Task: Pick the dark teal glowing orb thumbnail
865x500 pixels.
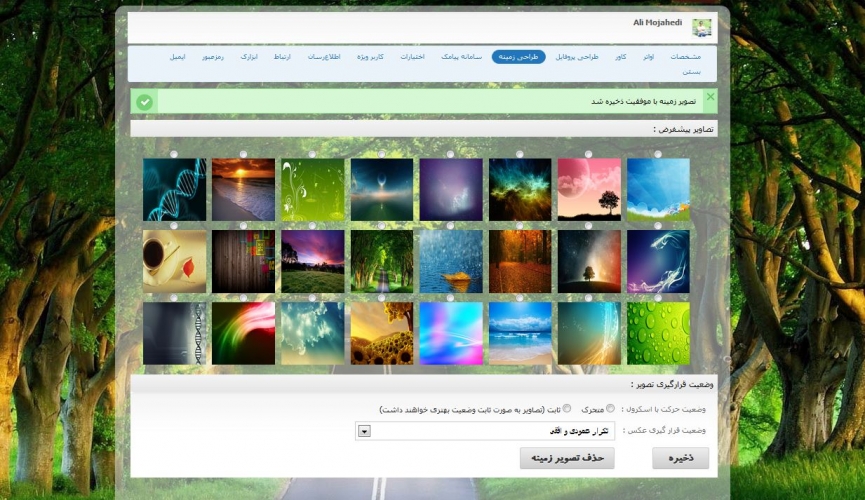Action: tap(382, 190)
